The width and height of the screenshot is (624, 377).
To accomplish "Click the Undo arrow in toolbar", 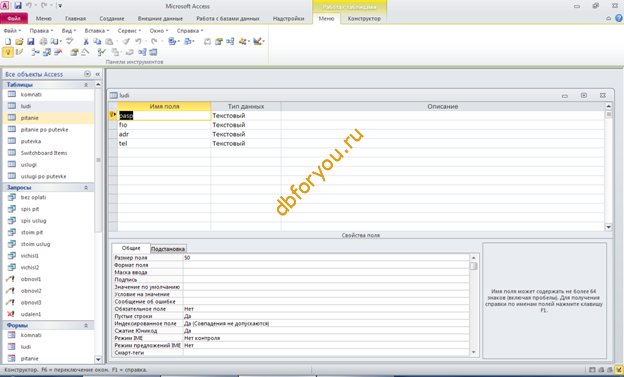I will point(138,41).
